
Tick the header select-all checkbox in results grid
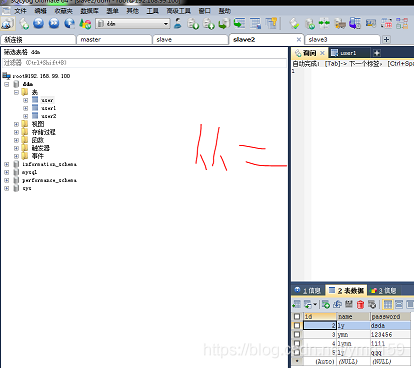[297, 316]
